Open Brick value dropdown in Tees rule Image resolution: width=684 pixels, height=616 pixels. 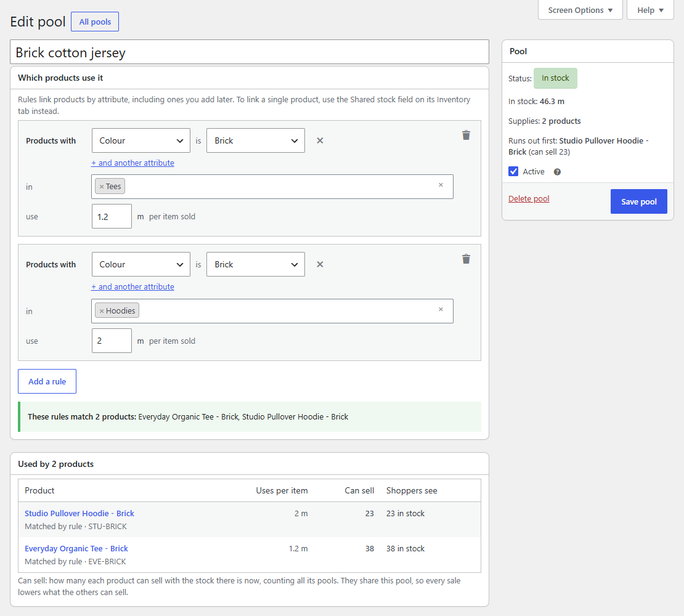point(256,140)
